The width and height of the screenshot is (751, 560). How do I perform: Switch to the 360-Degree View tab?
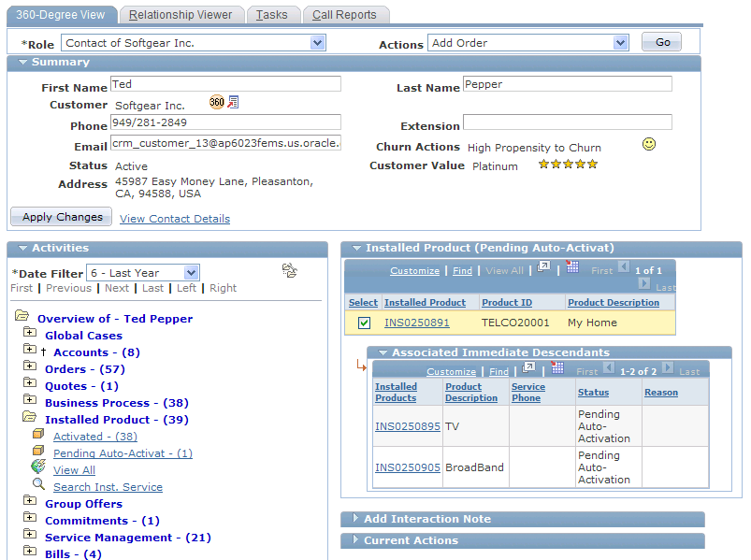(61, 15)
